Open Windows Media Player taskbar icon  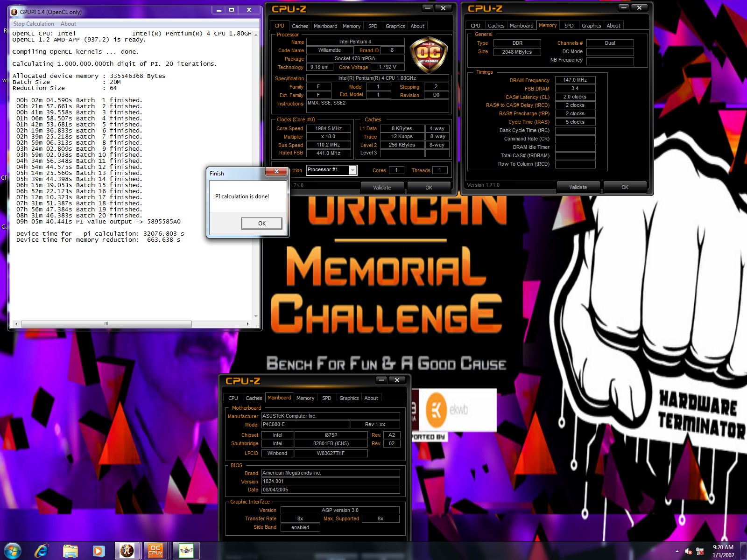[99, 551]
